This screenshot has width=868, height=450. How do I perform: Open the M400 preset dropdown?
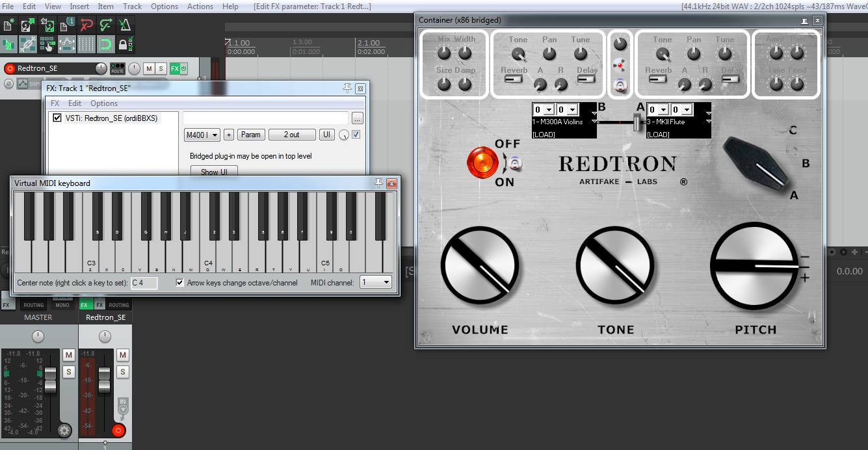(202, 135)
